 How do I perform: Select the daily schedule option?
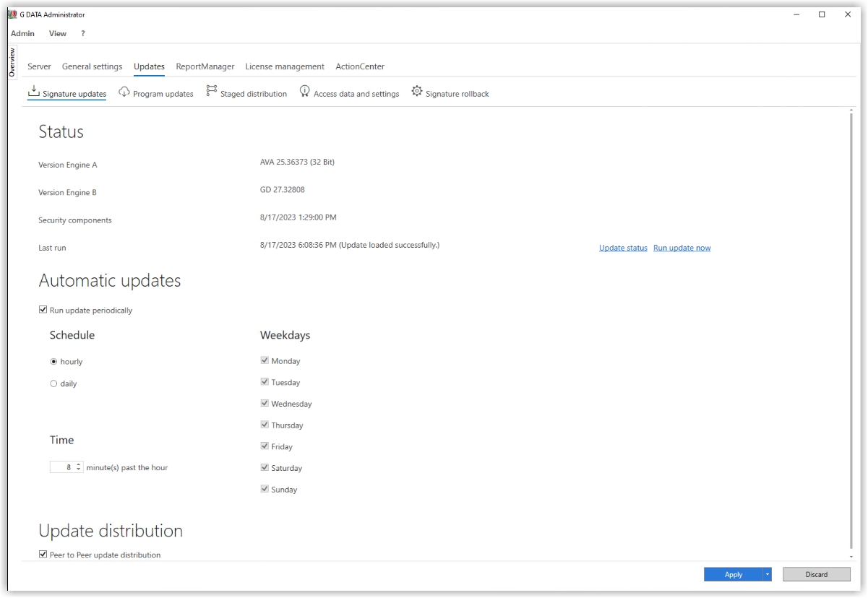pyautogui.click(x=53, y=383)
